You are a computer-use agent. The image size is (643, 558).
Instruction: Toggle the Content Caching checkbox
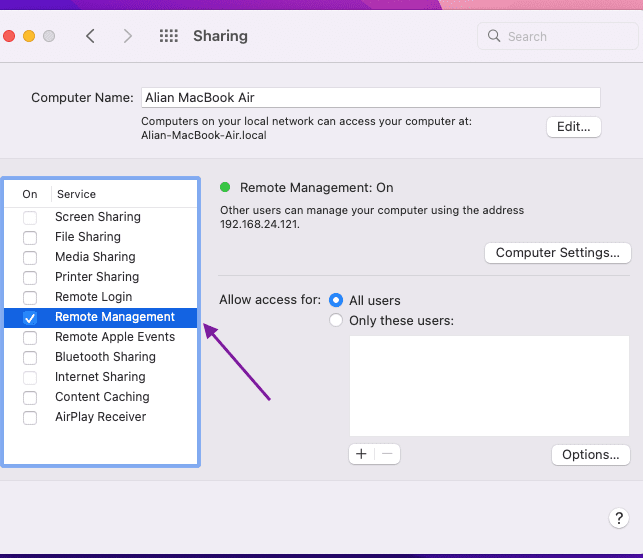tap(30, 397)
